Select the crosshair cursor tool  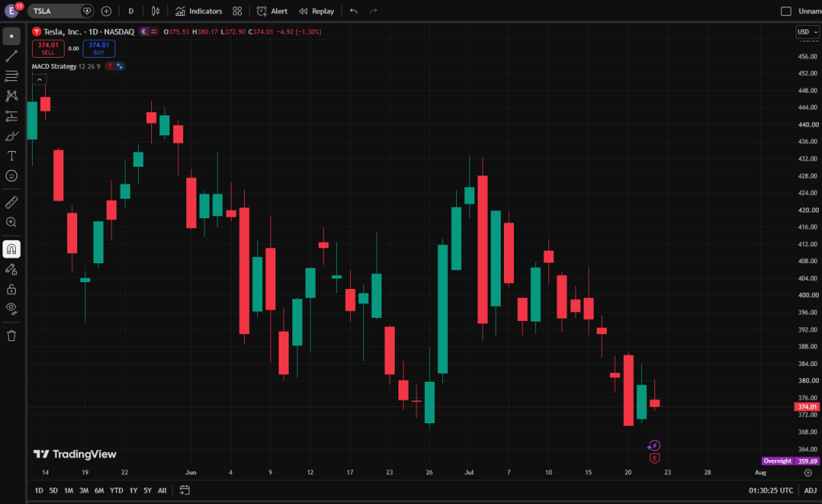(x=11, y=36)
